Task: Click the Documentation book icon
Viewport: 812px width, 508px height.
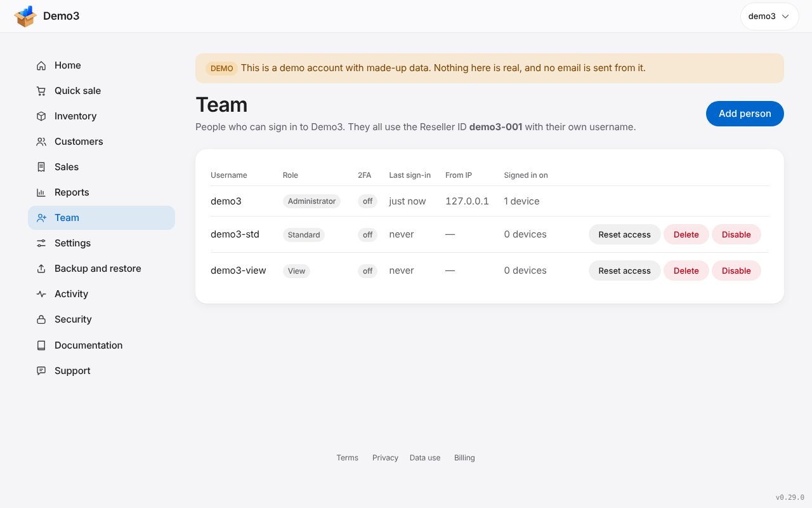Action: [x=41, y=345]
